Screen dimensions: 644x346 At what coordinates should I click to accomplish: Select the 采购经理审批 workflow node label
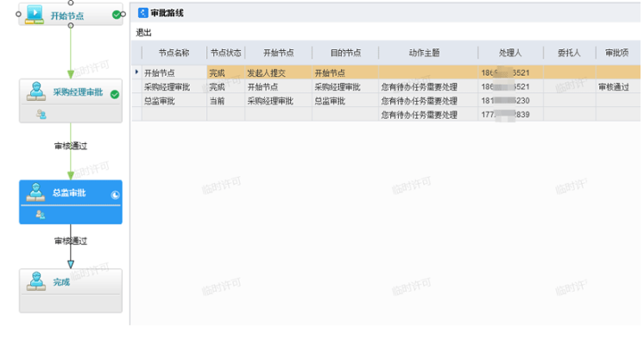[78, 92]
